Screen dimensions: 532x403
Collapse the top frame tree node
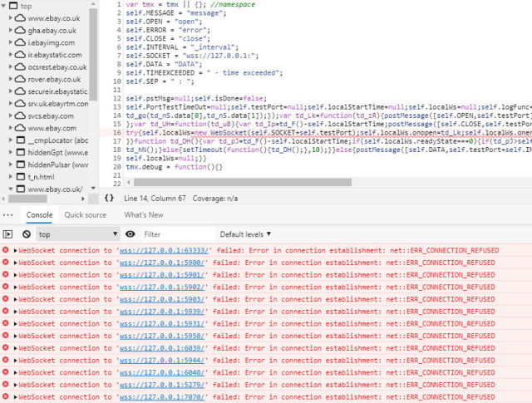[3, 6]
